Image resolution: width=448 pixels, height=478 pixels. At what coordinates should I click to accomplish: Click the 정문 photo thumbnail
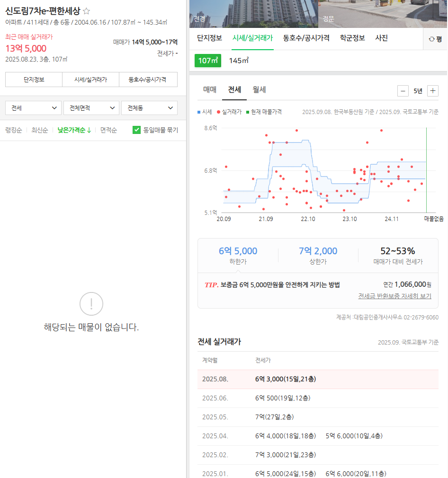click(x=383, y=14)
